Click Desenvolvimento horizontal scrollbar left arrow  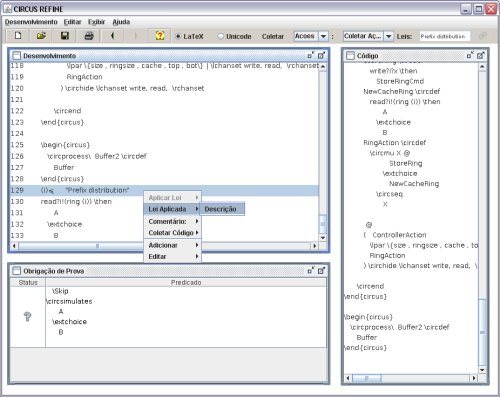coord(14,246)
